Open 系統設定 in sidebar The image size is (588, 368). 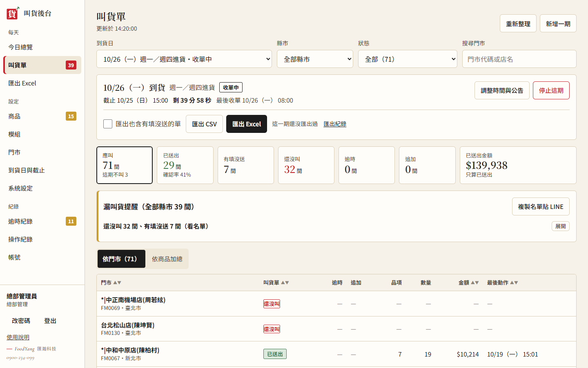[42, 188]
